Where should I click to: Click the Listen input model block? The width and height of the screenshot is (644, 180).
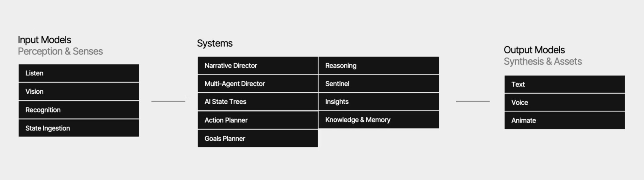point(79,73)
